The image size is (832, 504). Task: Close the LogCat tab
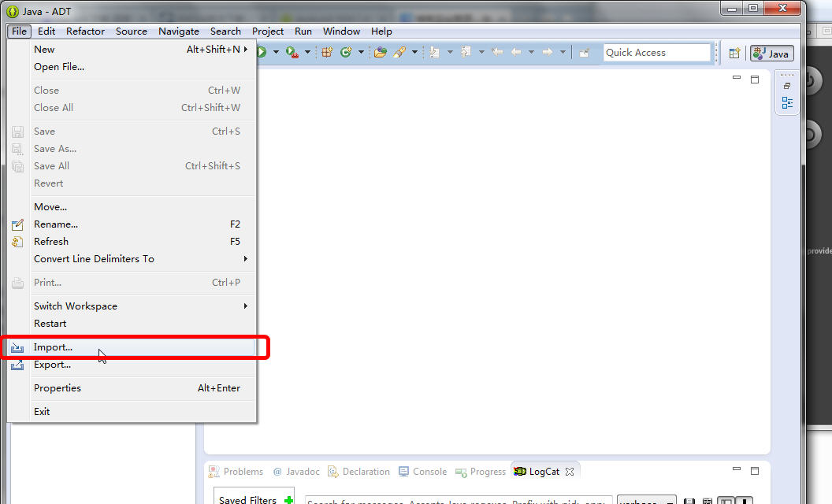[x=570, y=472]
